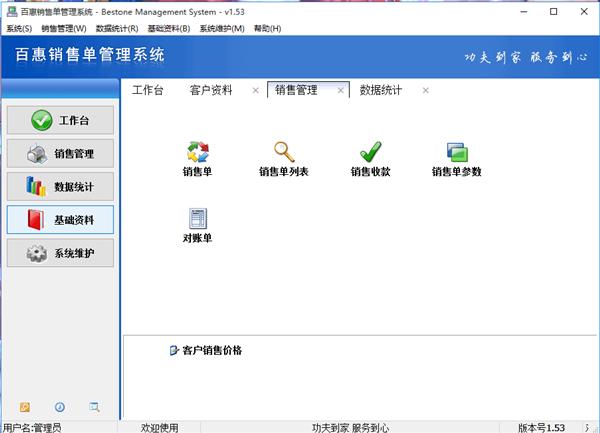This screenshot has height=433, width=600.
Task: Click the 工作台 sidebar button
Action: tap(60, 120)
